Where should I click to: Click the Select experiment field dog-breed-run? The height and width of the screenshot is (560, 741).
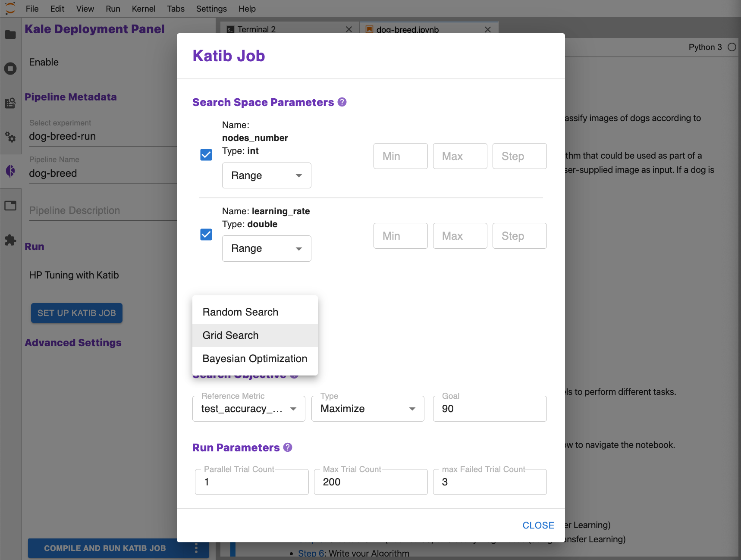(x=103, y=136)
